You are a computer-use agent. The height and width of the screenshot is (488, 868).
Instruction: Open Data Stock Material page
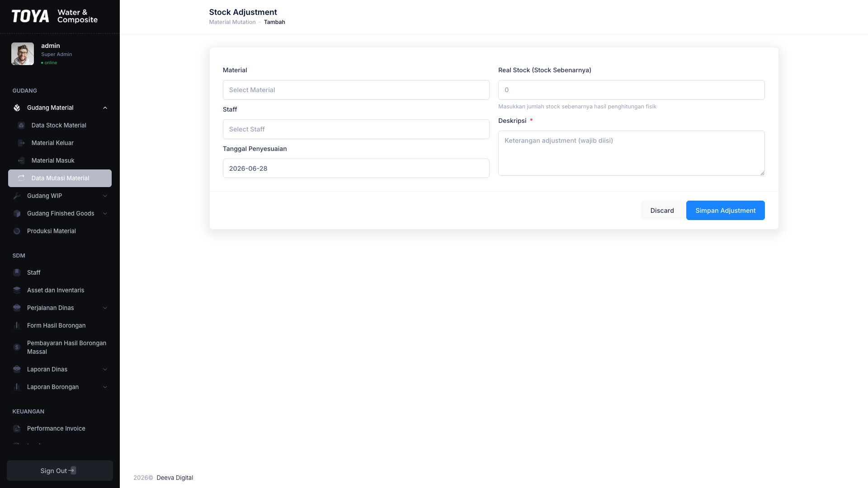(60, 126)
